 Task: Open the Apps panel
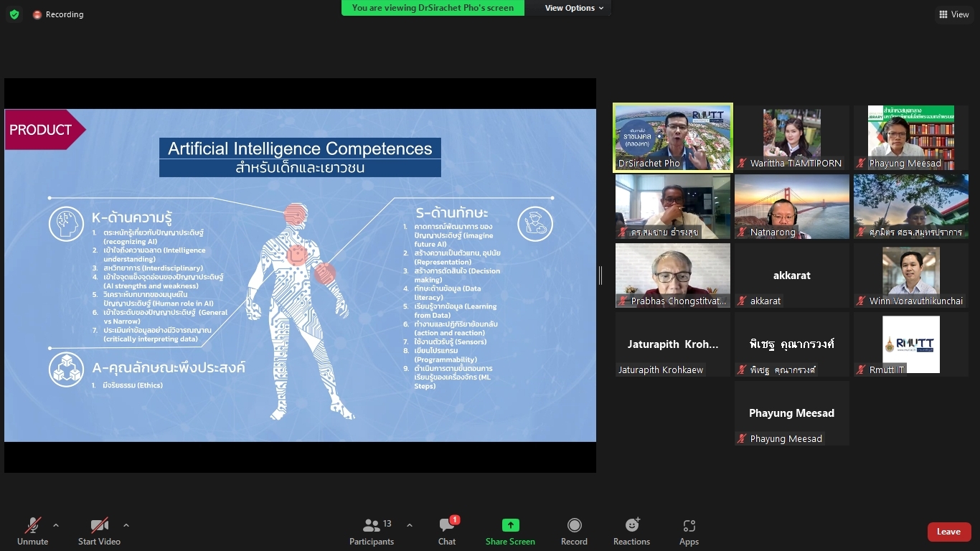click(x=689, y=532)
